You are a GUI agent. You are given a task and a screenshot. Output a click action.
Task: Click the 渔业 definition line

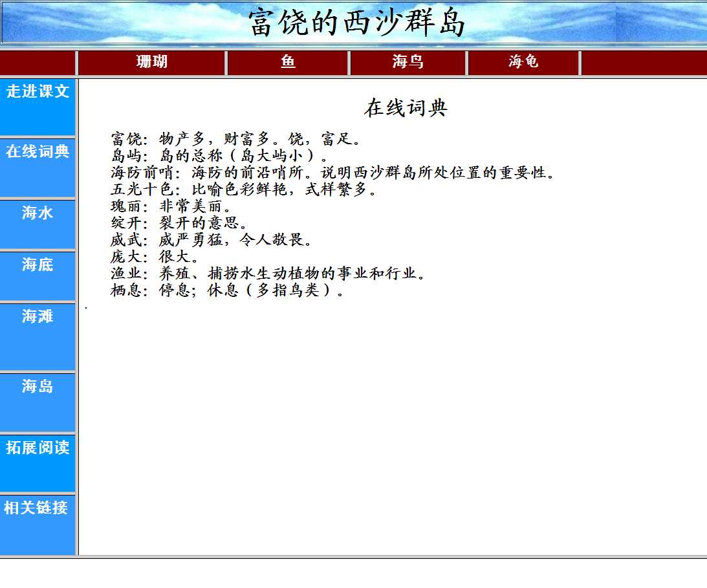(x=268, y=274)
